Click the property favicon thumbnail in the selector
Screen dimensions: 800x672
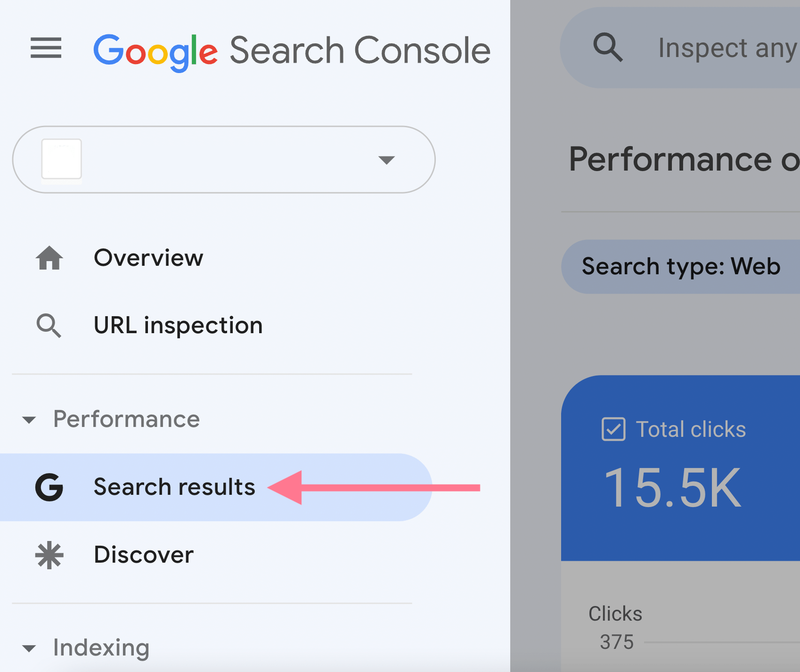62,159
